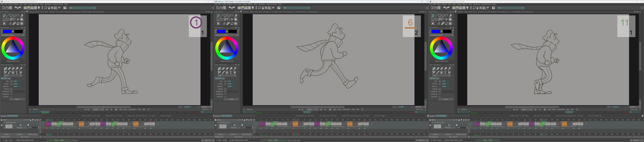The height and width of the screenshot is (142, 644).
Task: Click Notes button in left timeline
Action: coord(7,134)
